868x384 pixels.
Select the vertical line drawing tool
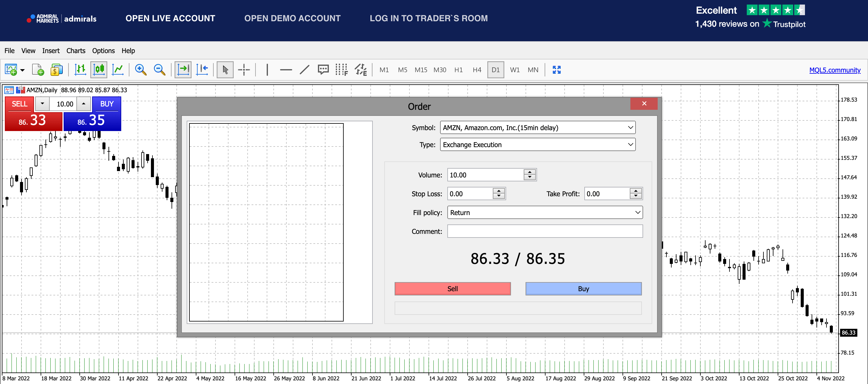[267, 70]
